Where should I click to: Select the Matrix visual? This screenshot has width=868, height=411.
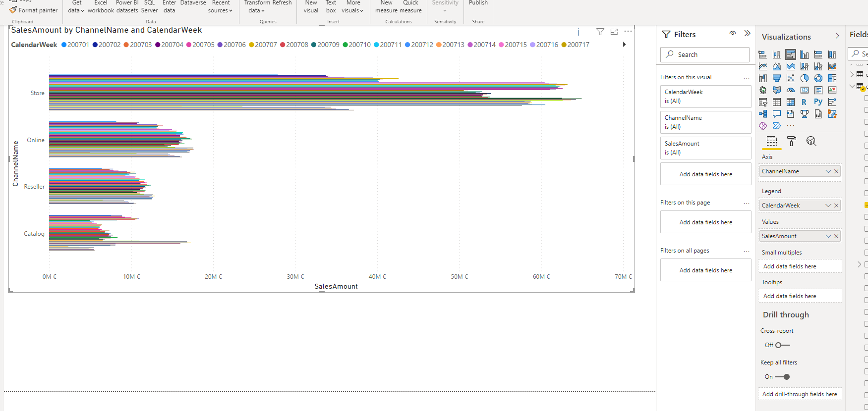coord(791,102)
